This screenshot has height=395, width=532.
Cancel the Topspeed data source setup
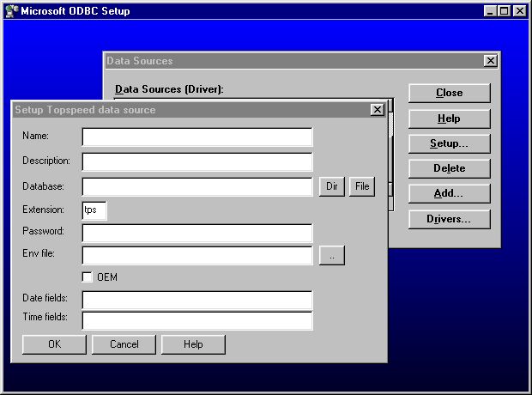tap(124, 344)
